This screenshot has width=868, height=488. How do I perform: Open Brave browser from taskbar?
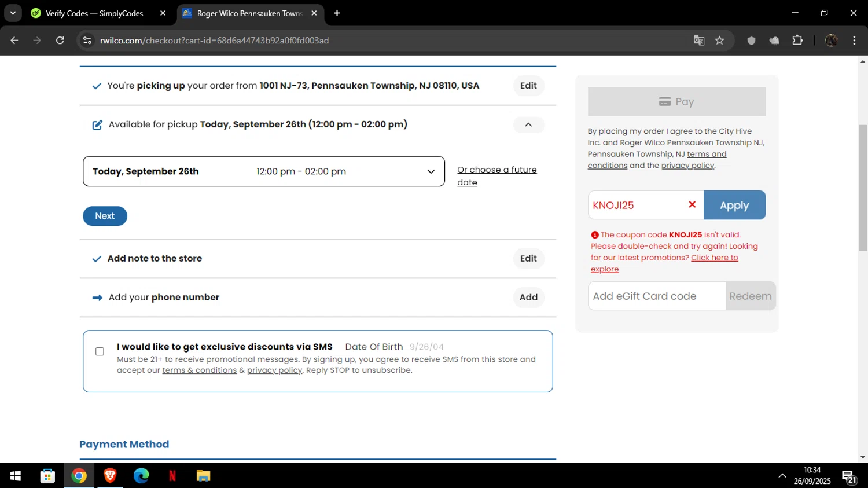point(110,476)
